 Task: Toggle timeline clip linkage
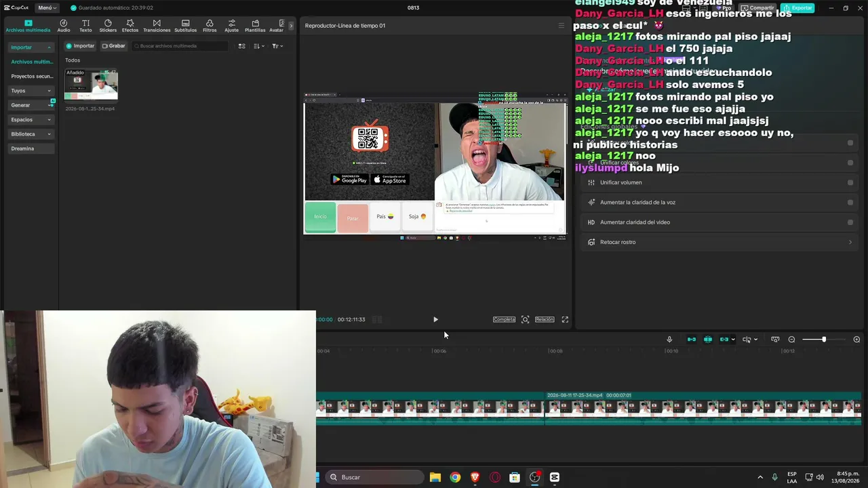[724, 340]
